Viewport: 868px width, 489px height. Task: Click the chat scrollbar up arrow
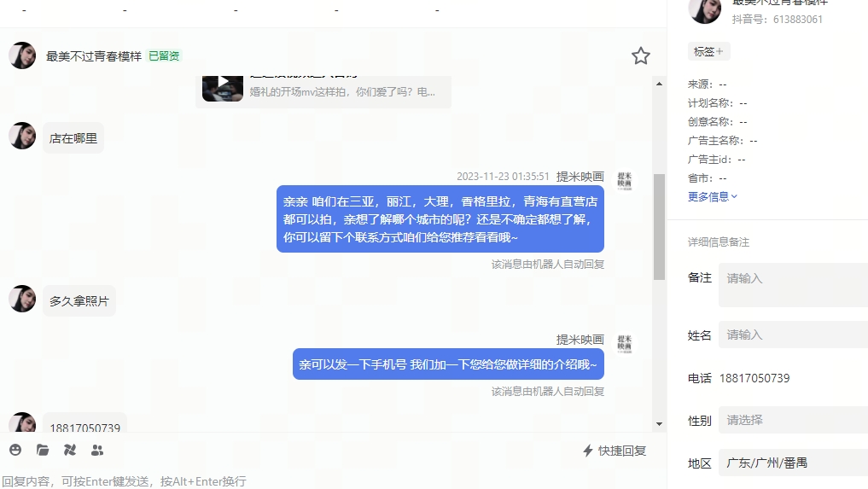pos(659,84)
